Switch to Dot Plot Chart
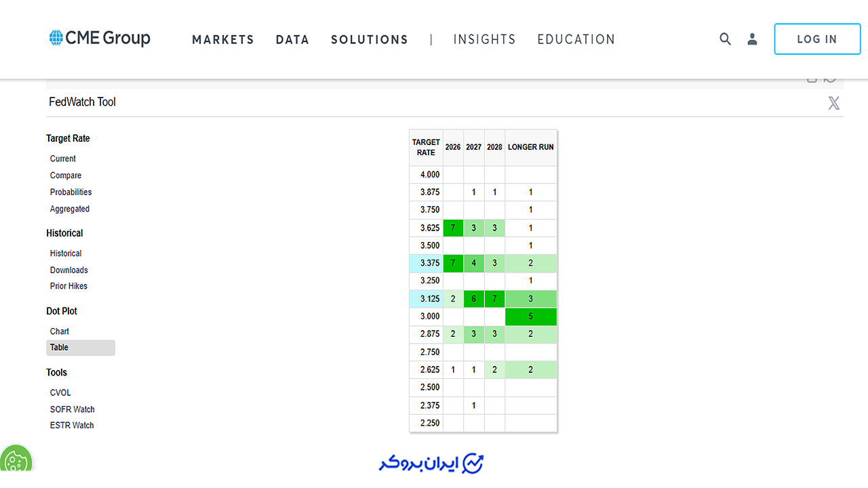The width and height of the screenshot is (868, 488). coord(60,331)
